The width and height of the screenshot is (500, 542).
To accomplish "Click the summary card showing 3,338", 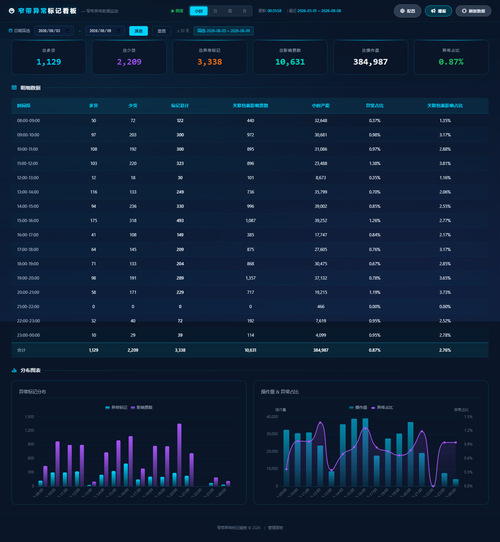I will [x=210, y=57].
